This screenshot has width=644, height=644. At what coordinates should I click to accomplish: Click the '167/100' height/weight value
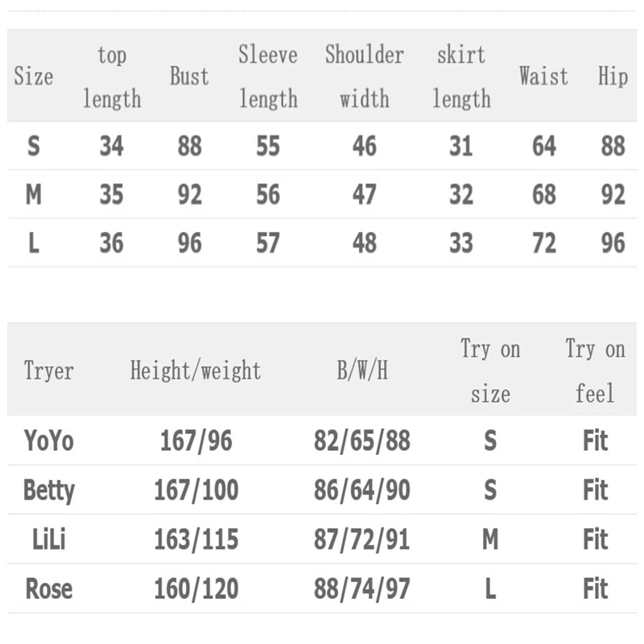tap(196, 490)
